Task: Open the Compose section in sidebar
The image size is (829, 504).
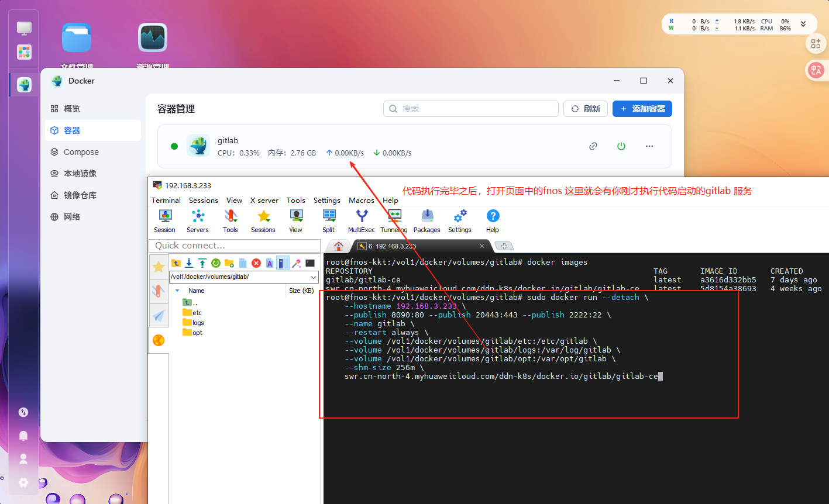Action: coord(81,152)
